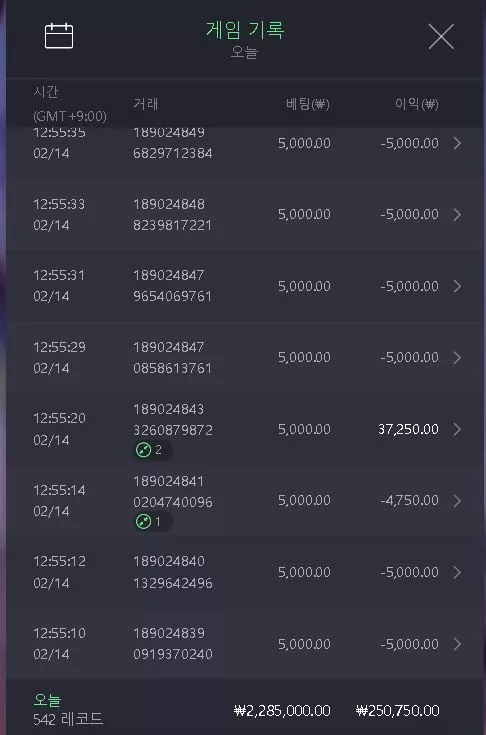Screen dimensions: 486x735
Task: Select transaction 189024848 8239817221 row
Action: [x=245, y=215]
